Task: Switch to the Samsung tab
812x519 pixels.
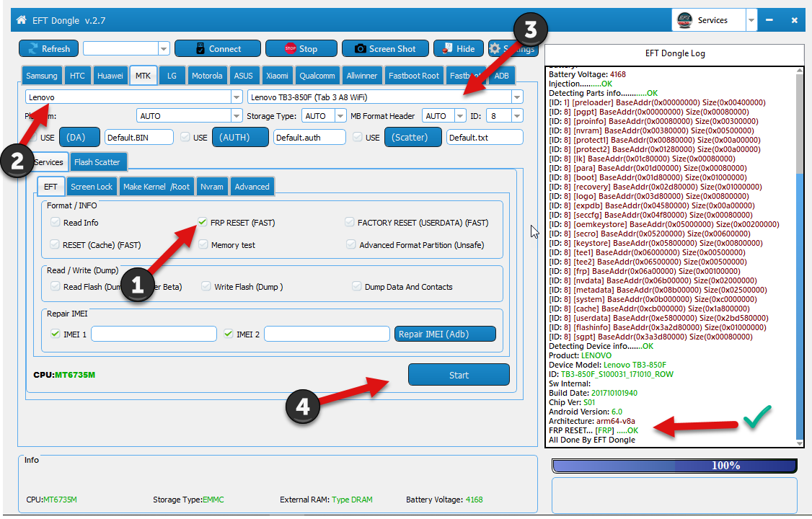Action: [x=42, y=76]
